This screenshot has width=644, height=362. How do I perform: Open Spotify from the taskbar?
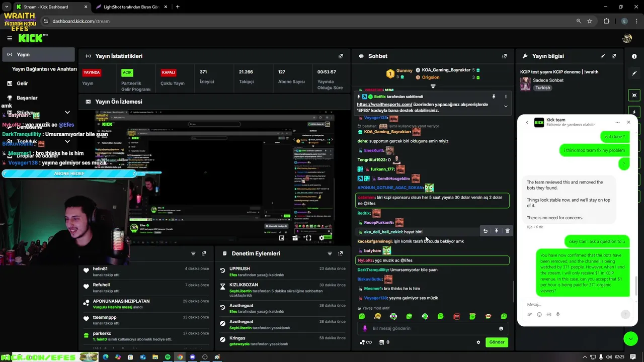click(x=168, y=357)
